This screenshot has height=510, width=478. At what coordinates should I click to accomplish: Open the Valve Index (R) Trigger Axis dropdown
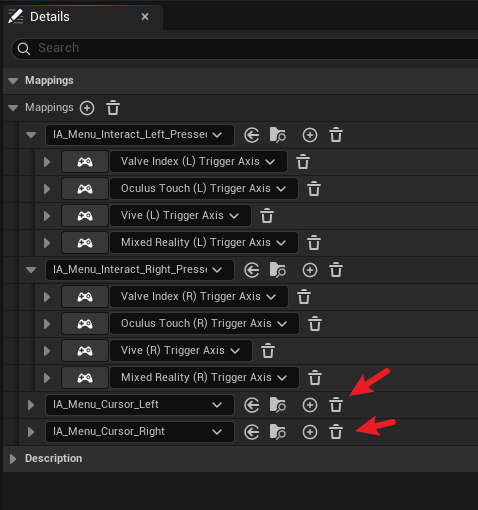pos(199,296)
